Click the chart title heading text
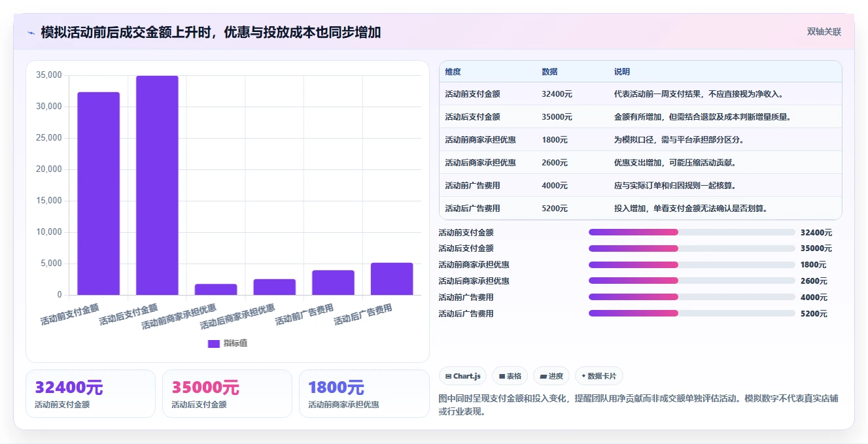 (x=211, y=33)
